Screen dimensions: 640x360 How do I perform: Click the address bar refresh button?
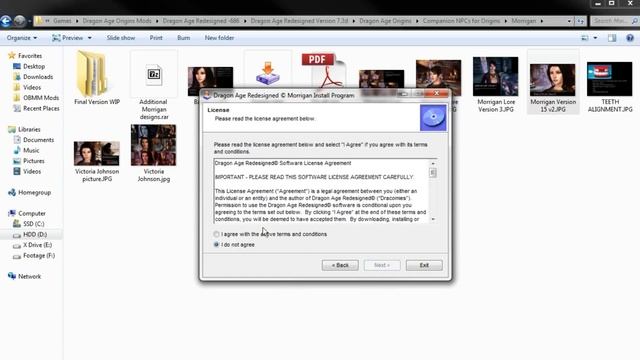580,21
